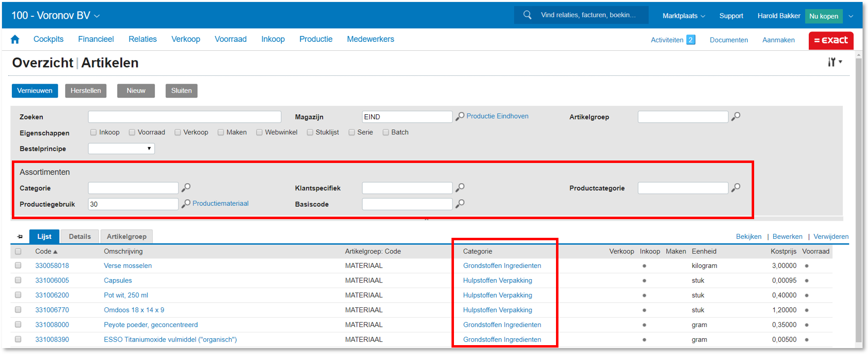Viewport: 868px width, 354px height.
Task: Open Basiscode lookup magnifier
Action: tap(460, 204)
